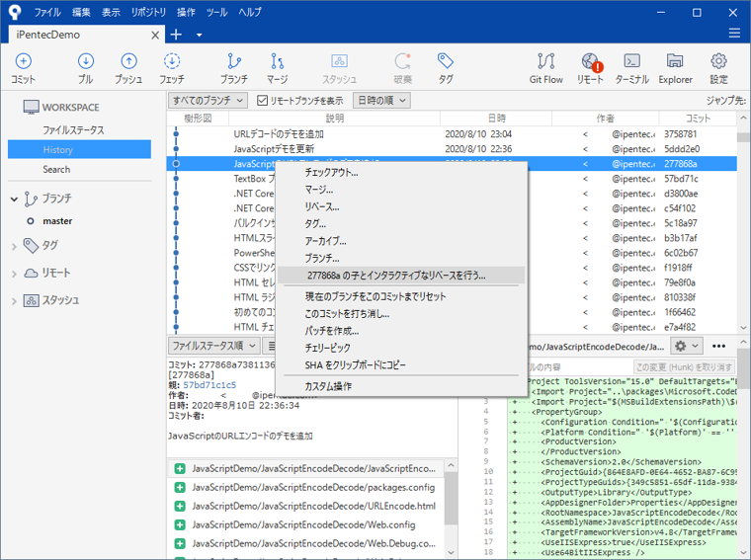Viewport: 751px width, 560px height.
Task: Click the コミット (Commit) toolbar icon
Action: [24, 68]
